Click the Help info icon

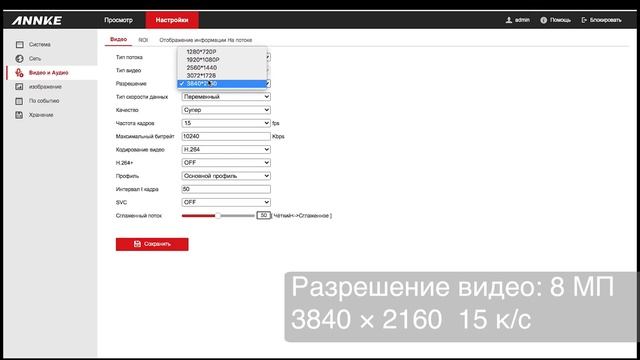coord(543,20)
